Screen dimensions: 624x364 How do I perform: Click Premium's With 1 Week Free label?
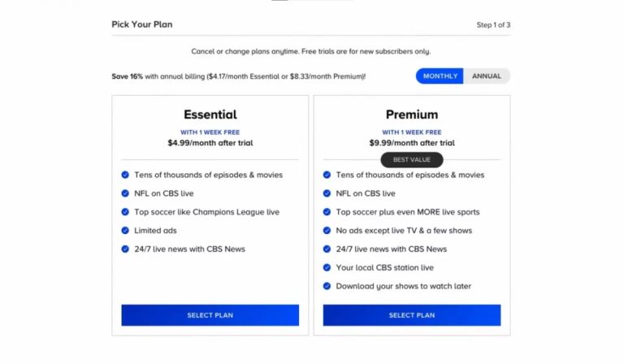click(412, 132)
